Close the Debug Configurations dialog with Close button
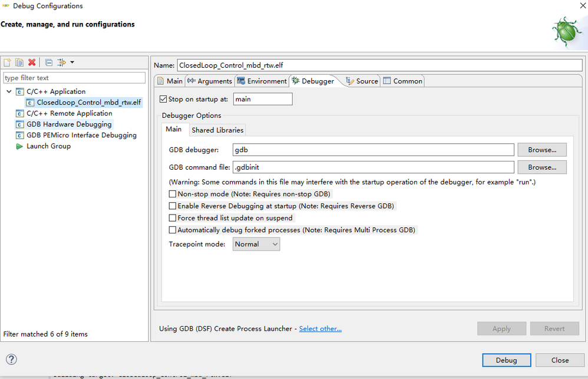This screenshot has height=379, width=588. click(560, 360)
